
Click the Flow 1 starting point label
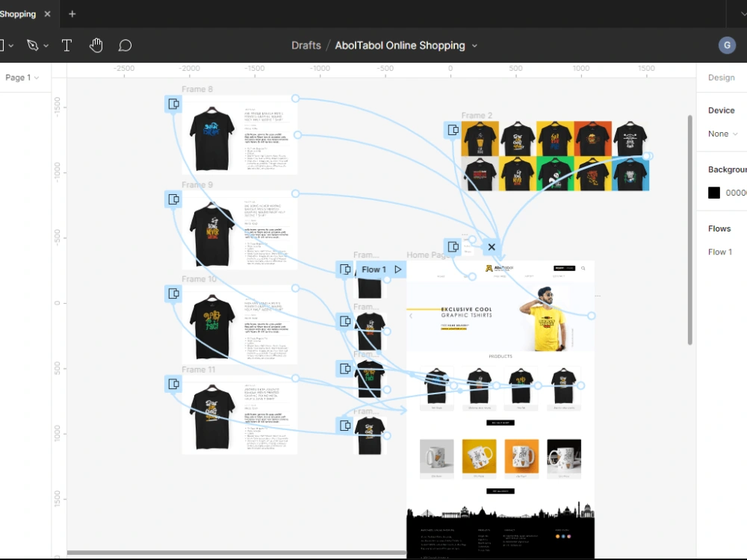(x=374, y=270)
